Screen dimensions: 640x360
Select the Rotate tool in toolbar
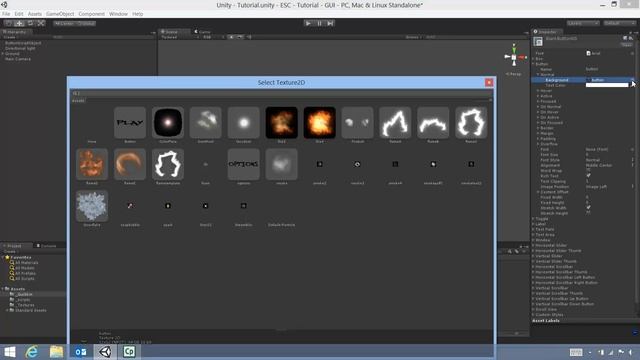pyautogui.click(x=30, y=23)
